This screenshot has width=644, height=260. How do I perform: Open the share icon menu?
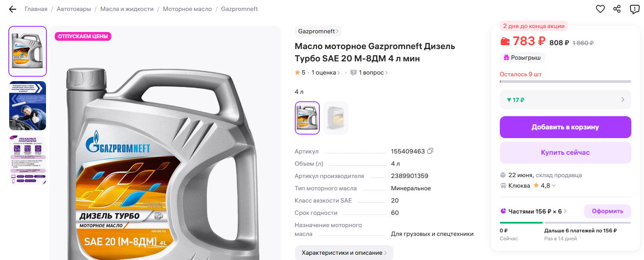[x=617, y=9]
